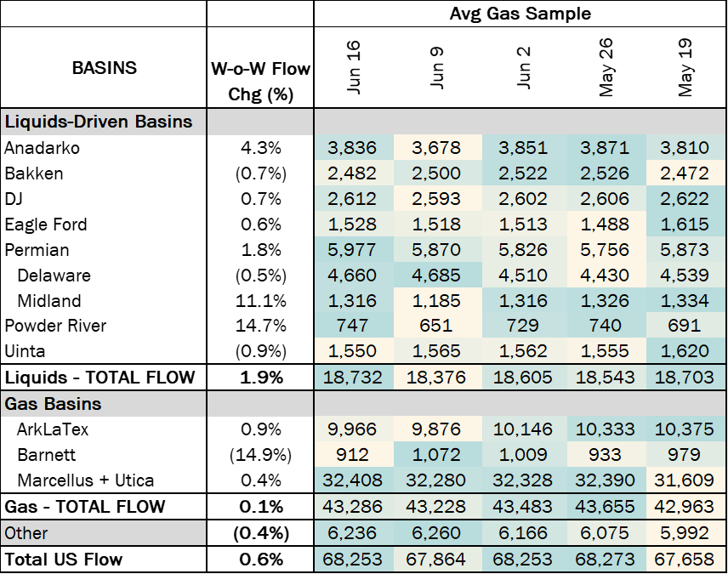This screenshot has width=728, height=574.
Task: Click Other Jun 9 value 6,260
Action: click(436, 532)
